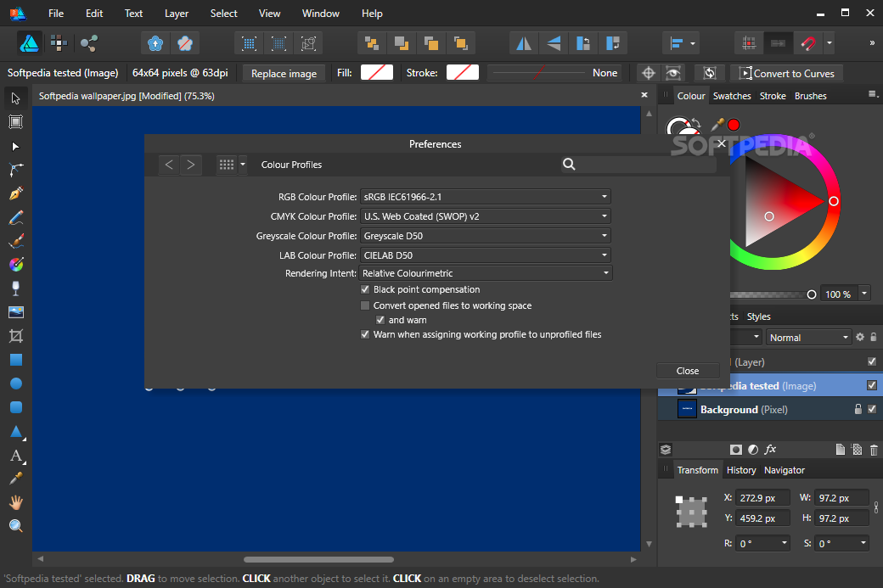Toggle visibility of Background layer
883x588 pixels.
pyautogui.click(x=872, y=409)
